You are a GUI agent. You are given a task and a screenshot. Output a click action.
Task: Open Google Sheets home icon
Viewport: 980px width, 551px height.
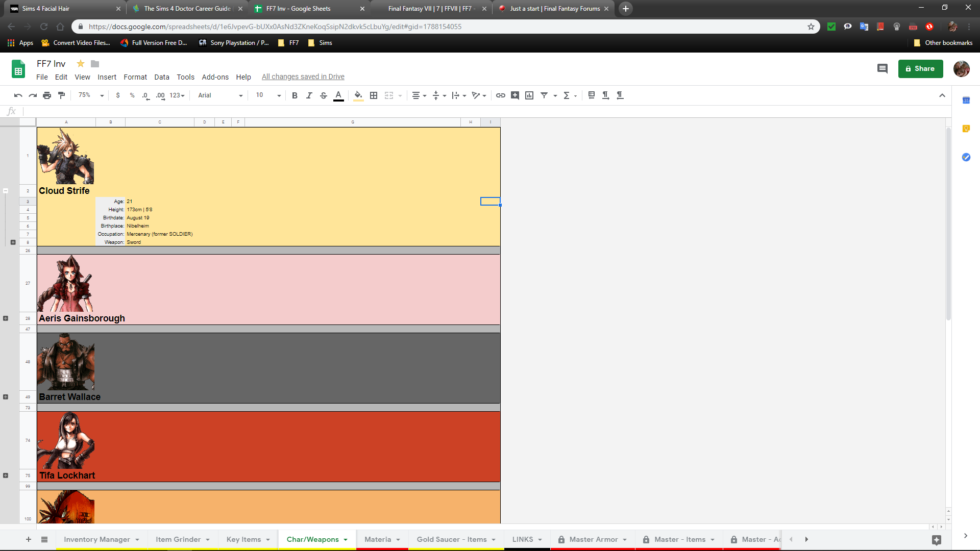tap(18, 69)
